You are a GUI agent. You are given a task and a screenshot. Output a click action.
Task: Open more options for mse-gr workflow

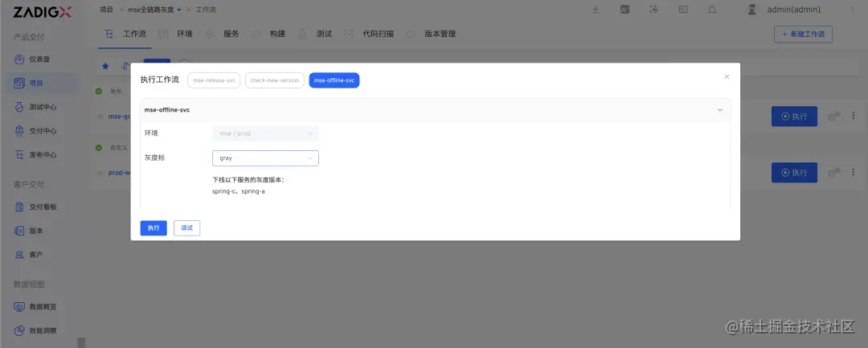[x=853, y=116]
